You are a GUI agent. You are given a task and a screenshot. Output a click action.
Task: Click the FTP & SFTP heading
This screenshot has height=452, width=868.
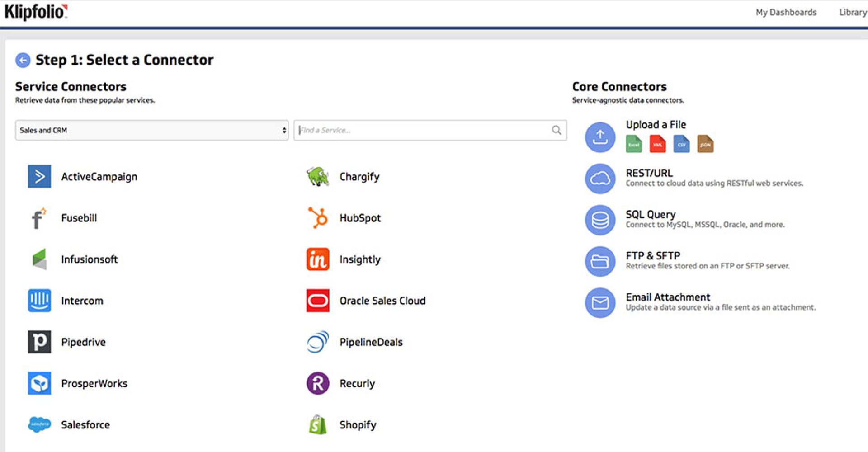653,256
